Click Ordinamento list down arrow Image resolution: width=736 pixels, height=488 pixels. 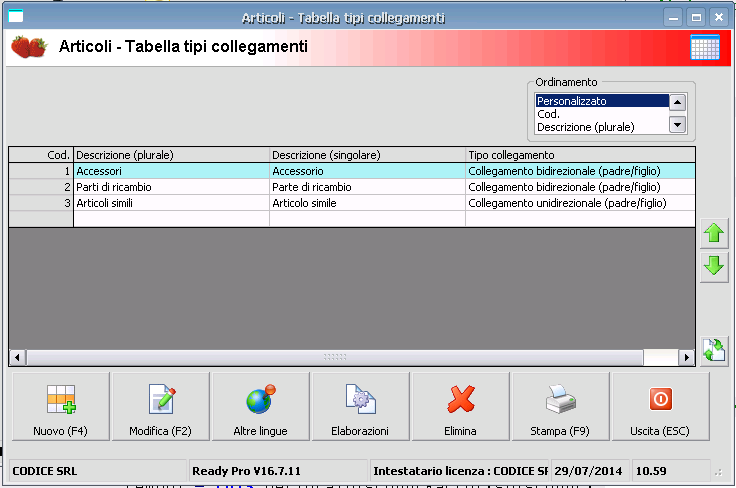677,125
